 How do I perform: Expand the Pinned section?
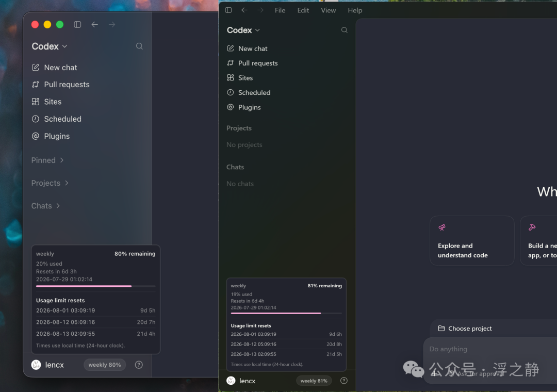click(x=47, y=160)
